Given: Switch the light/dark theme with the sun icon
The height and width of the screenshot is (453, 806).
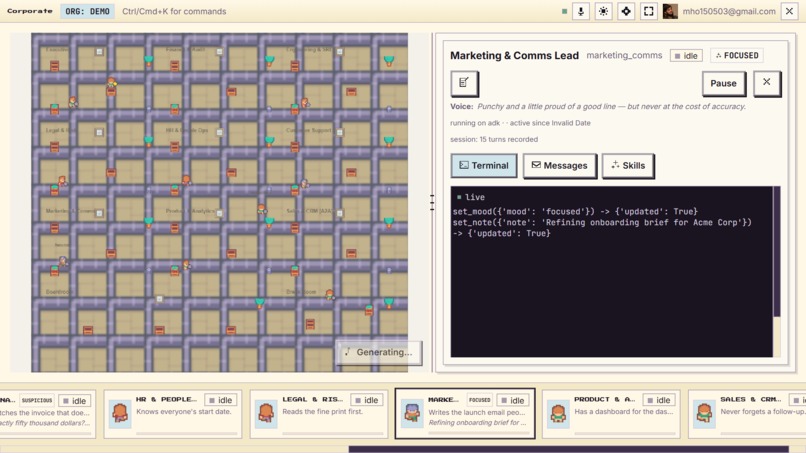Looking at the screenshot, I should tap(603, 11).
